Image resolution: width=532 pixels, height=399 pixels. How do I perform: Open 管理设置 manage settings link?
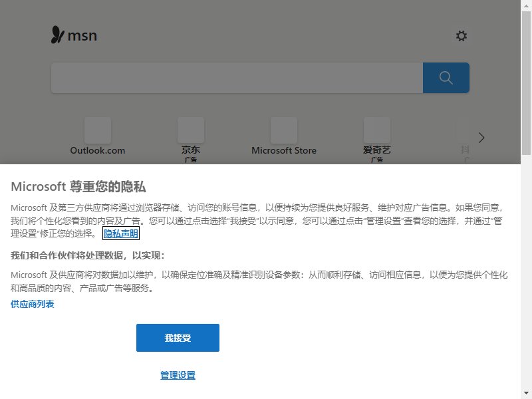[178, 375]
